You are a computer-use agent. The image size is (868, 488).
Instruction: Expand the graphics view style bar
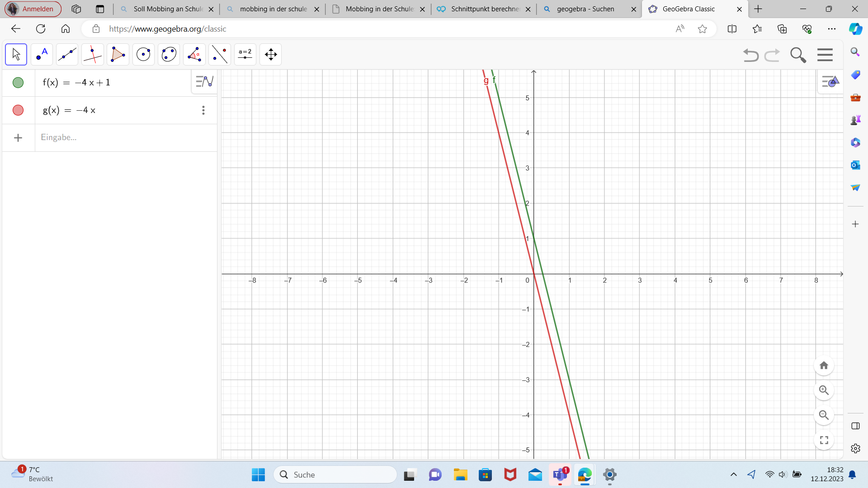(x=830, y=82)
